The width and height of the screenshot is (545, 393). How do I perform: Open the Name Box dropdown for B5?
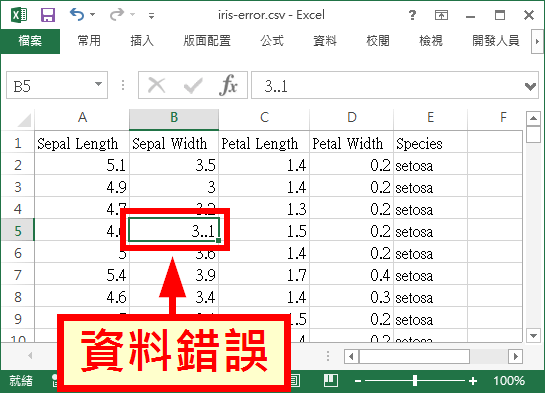click(x=99, y=84)
